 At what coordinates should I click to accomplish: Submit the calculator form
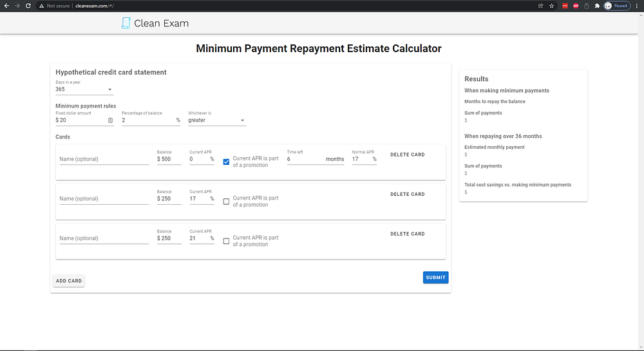click(x=435, y=278)
